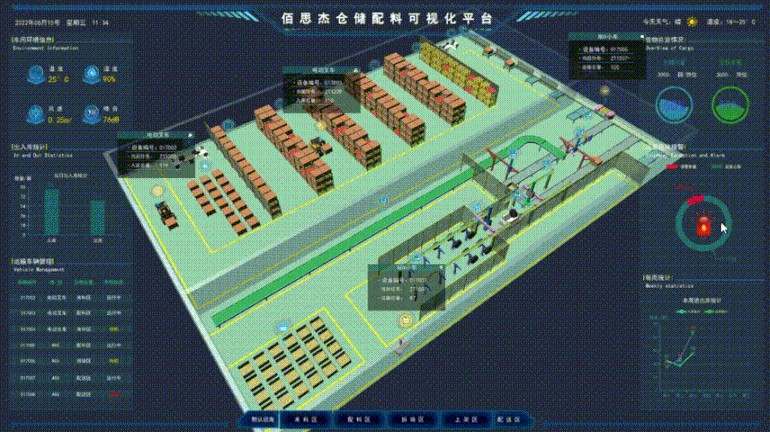Click the yellow marker below top-right popup

605,90
